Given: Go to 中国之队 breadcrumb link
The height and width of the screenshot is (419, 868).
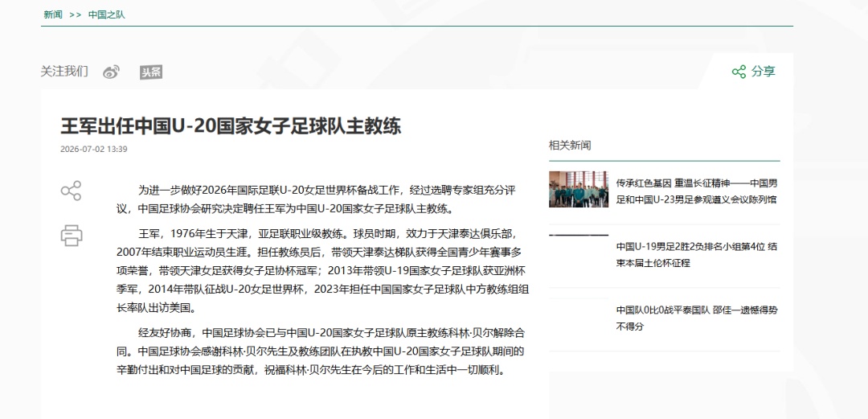Looking at the screenshot, I should (107, 14).
